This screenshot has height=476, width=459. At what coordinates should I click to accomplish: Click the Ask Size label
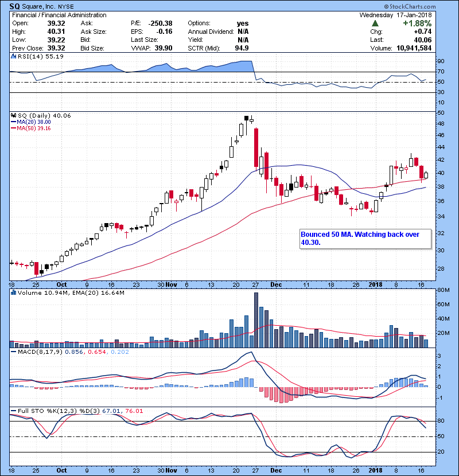[94, 32]
